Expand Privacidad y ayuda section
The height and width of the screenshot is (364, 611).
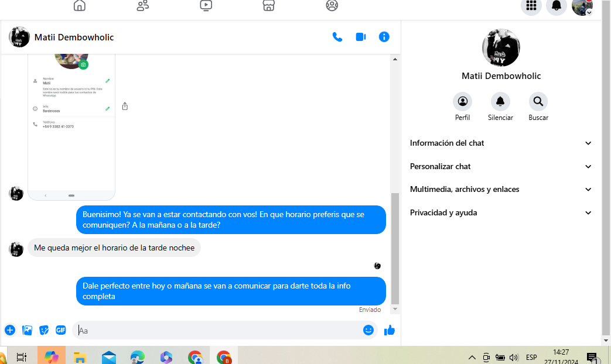pos(501,212)
